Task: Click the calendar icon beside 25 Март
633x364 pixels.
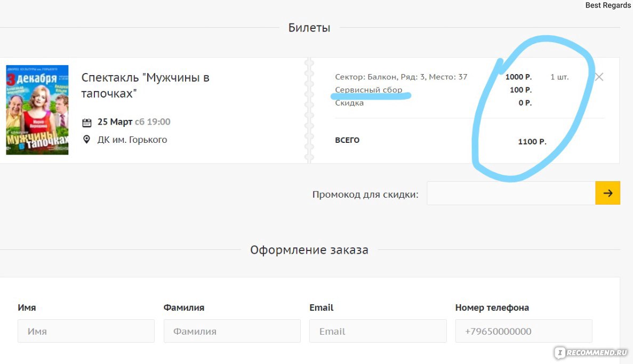Action: point(87,122)
